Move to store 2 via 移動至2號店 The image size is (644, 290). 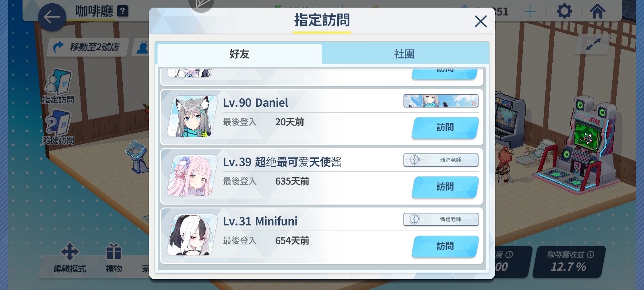[x=88, y=47]
